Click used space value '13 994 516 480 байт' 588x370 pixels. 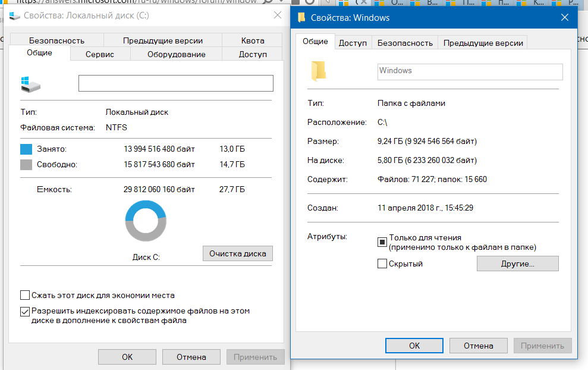point(159,149)
